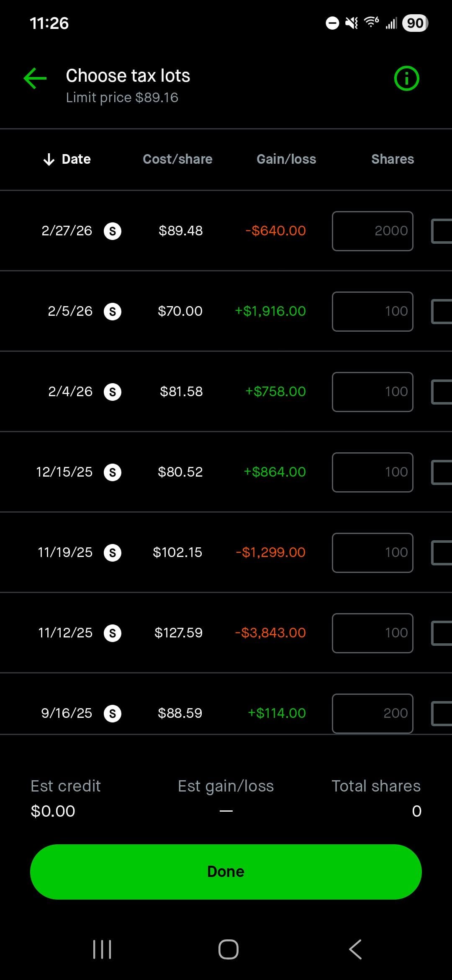Sort lots by Date column

67,159
